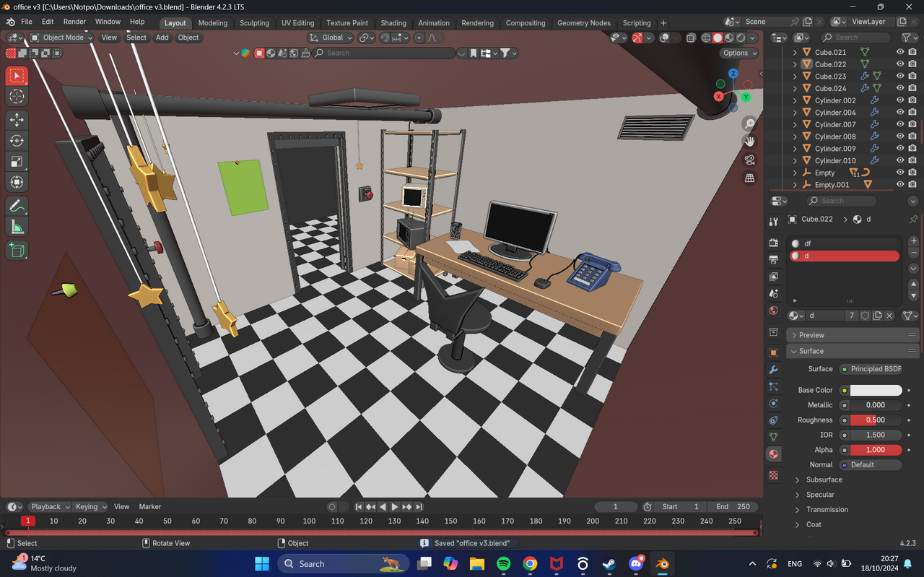924x577 pixels.
Task: Toggle eye visibility for Empty
Action: [x=900, y=173]
